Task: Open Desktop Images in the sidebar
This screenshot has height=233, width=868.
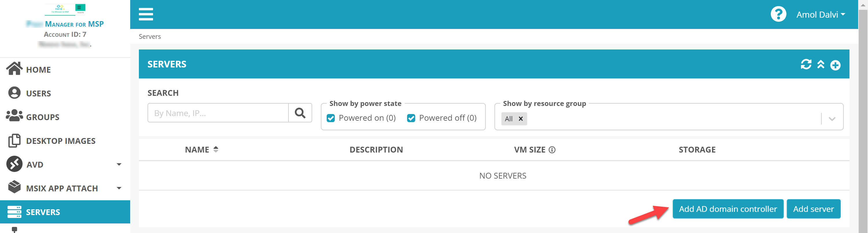Action: click(x=61, y=141)
